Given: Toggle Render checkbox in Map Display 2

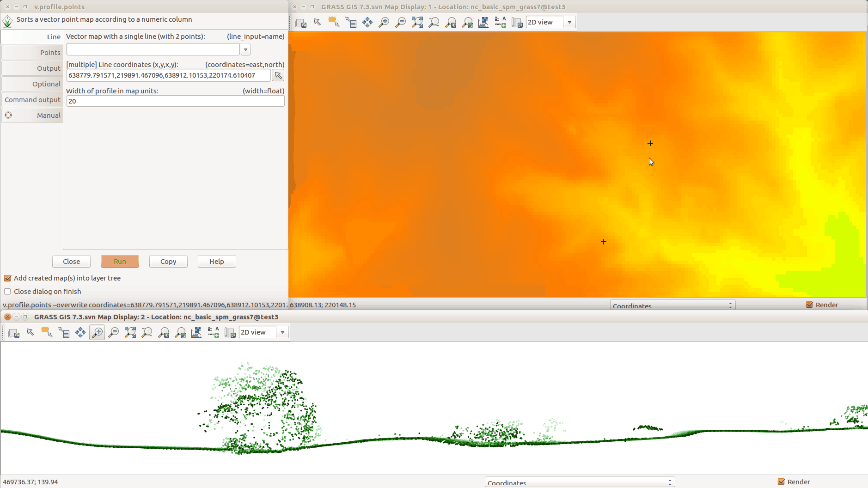Looking at the screenshot, I should (x=782, y=482).
